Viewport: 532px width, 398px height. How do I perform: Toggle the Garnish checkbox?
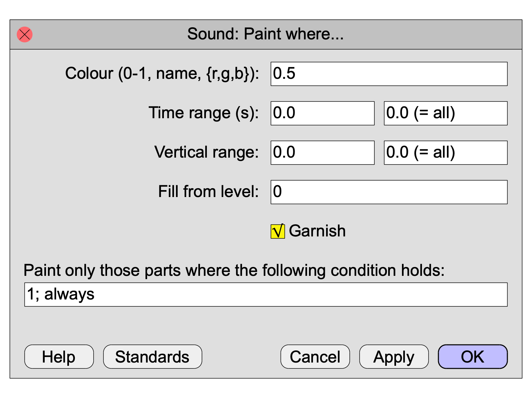tap(278, 231)
